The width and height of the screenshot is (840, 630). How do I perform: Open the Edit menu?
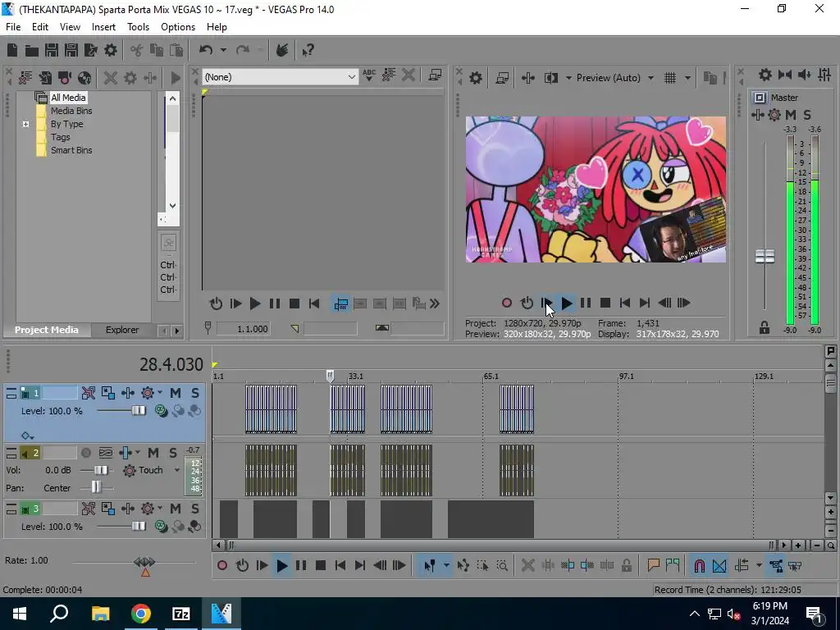(39, 27)
